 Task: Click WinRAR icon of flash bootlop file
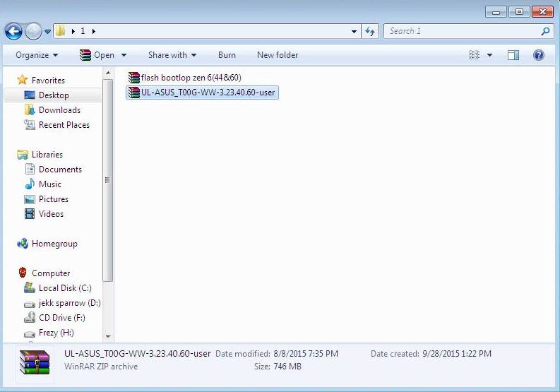pos(134,78)
